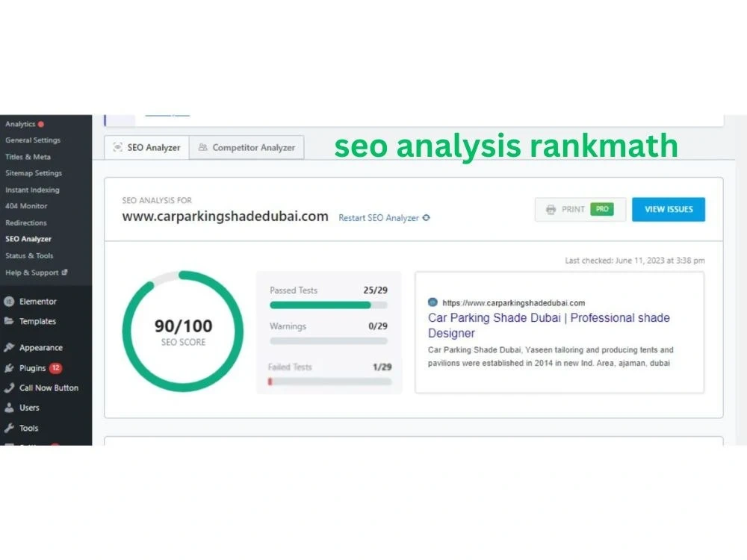Click the 0/29 warnings value
747x560 pixels.
(x=378, y=326)
